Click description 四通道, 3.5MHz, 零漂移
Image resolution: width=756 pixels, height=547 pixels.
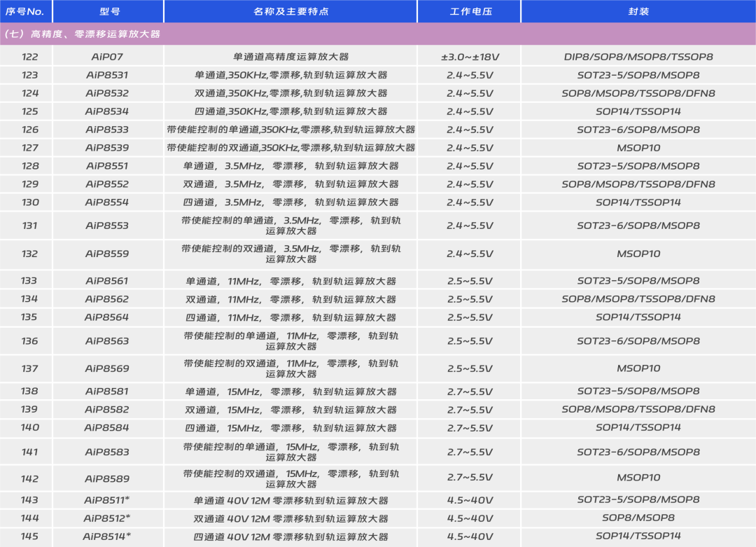pos(290,202)
